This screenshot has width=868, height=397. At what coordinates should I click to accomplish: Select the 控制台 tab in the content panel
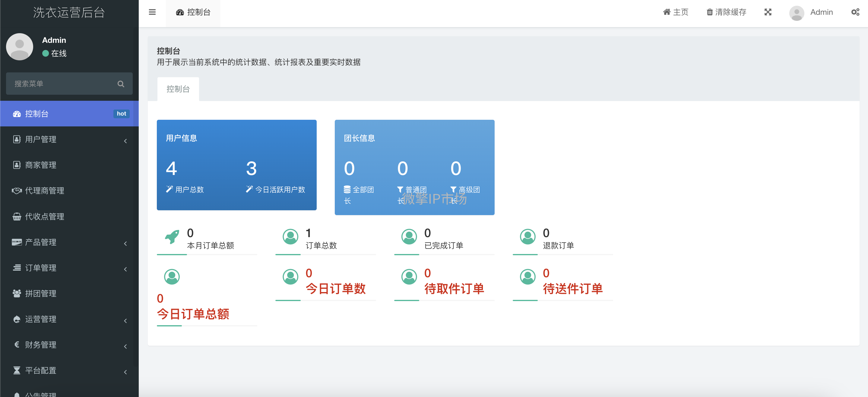(x=178, y=89)
